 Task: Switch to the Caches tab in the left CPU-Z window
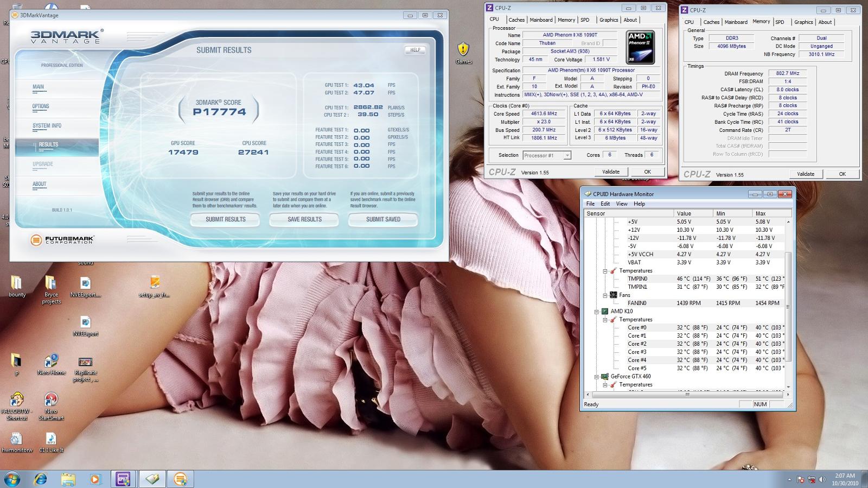[x=516, y=20]
